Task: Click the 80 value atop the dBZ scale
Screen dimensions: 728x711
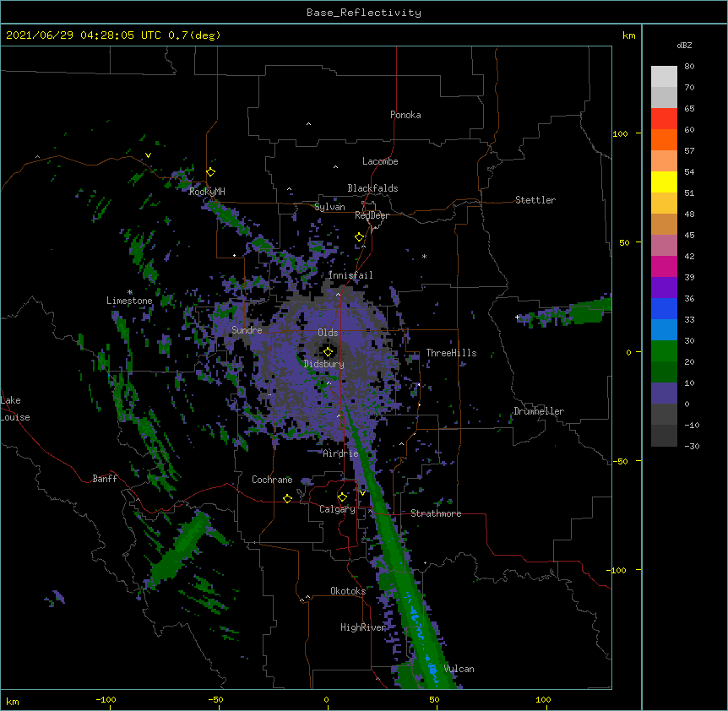Action: pyautogui.click(x=689, y=67)
